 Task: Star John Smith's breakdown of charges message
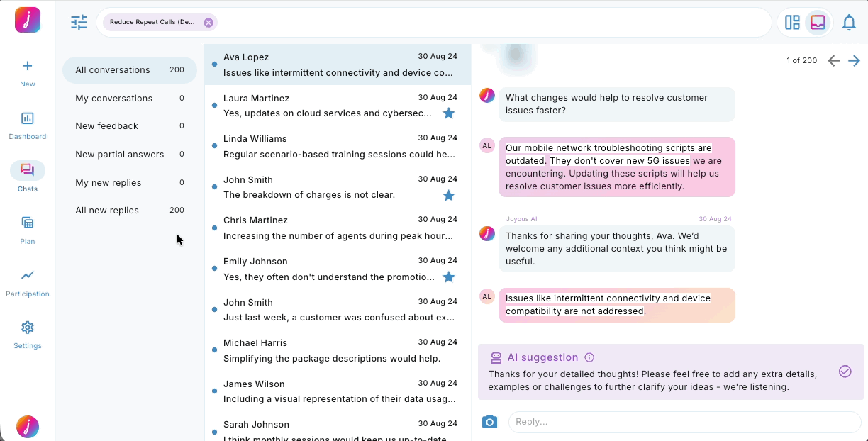(x=448, y=195)
